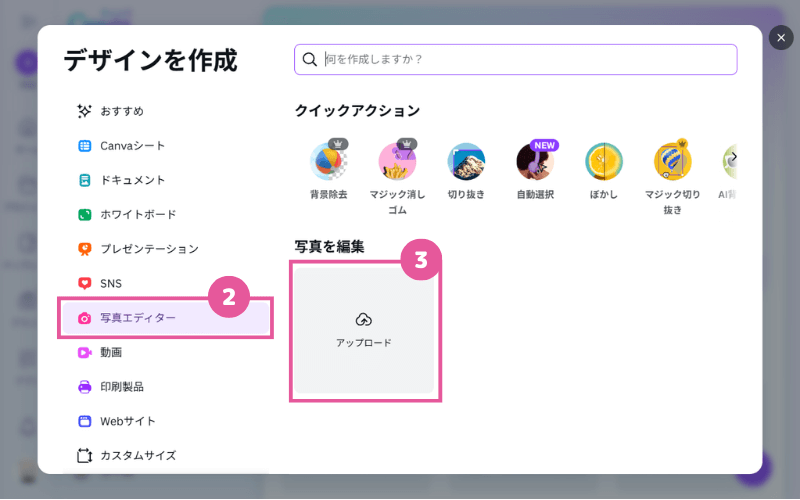Open the SNS category
Viewport: 800px width, 500px height.
click(110, 284)
